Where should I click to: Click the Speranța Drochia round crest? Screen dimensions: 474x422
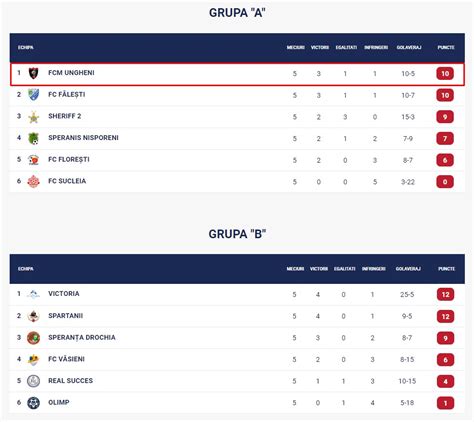pos(33,338)
